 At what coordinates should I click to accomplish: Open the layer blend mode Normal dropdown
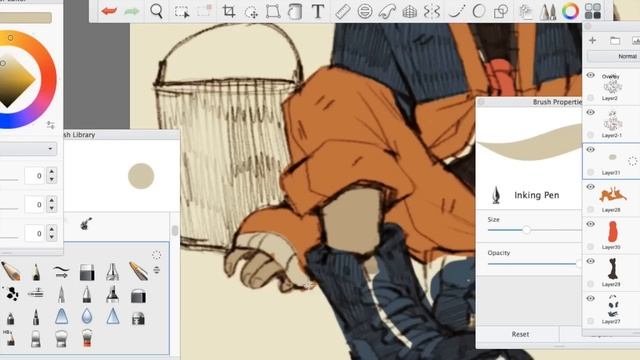pos(613,56)
